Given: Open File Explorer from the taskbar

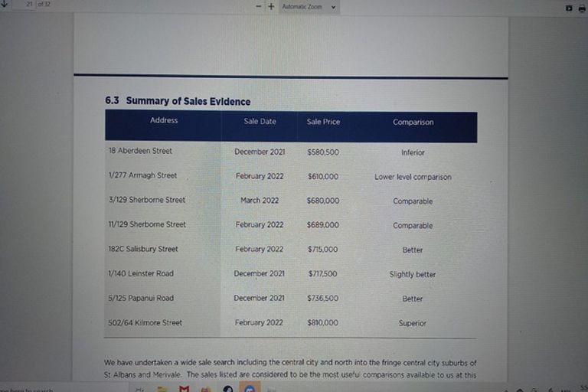Looking at the screenshot, I should (162, 389).
